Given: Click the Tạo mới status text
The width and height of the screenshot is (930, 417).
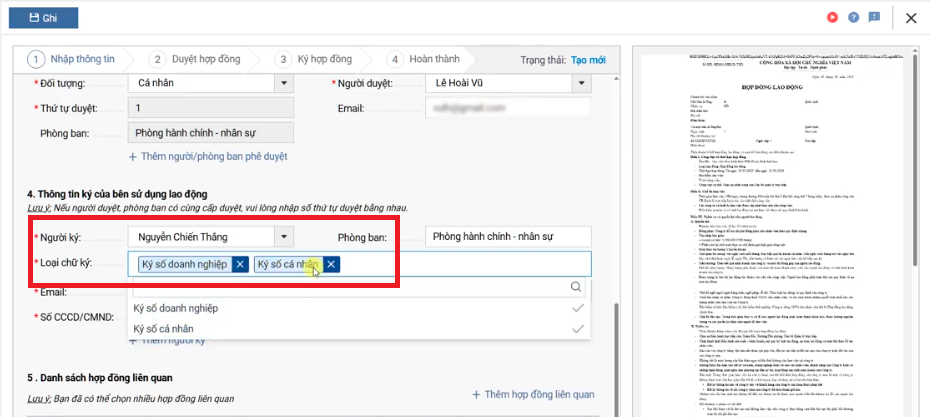Looking at the screenshot, I should pos(588,60).
